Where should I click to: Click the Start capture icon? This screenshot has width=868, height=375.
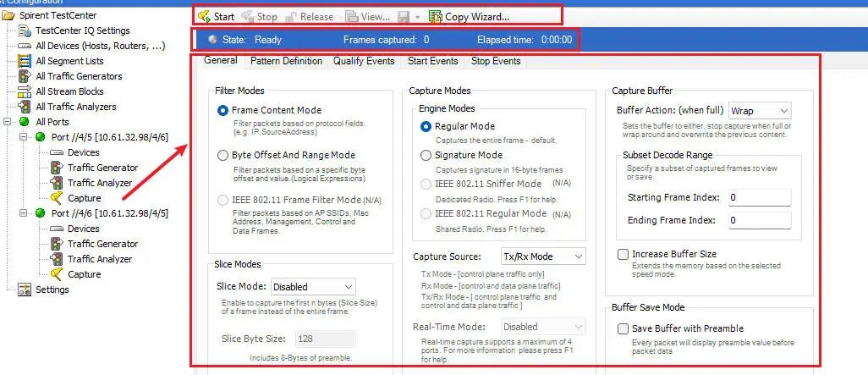[204, 16]
